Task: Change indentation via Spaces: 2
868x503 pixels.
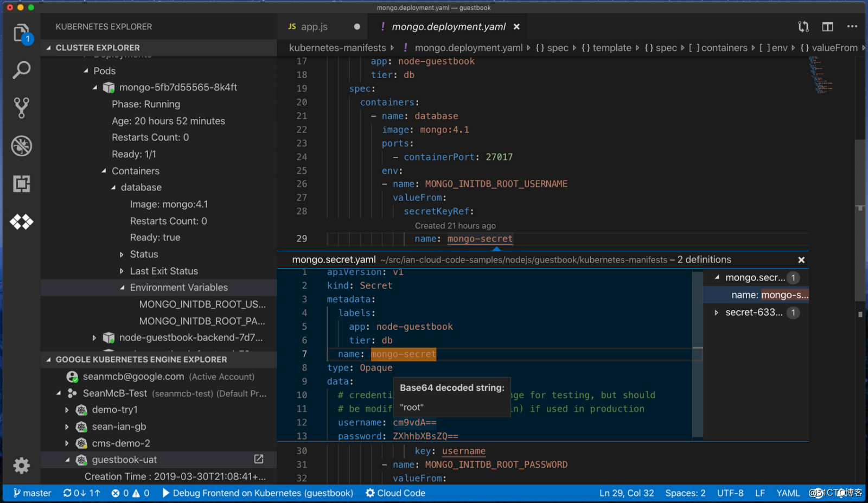Action: pos(685,493)
